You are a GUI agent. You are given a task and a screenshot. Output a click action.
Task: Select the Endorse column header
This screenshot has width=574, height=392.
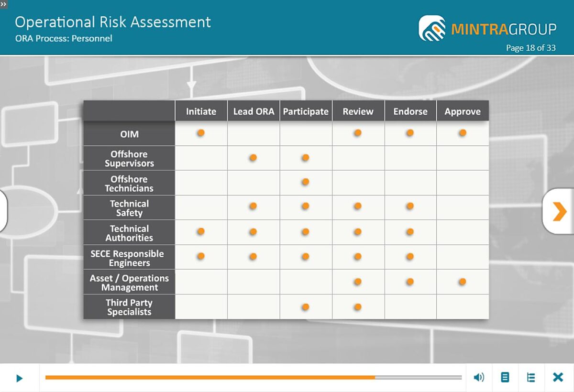410,111
